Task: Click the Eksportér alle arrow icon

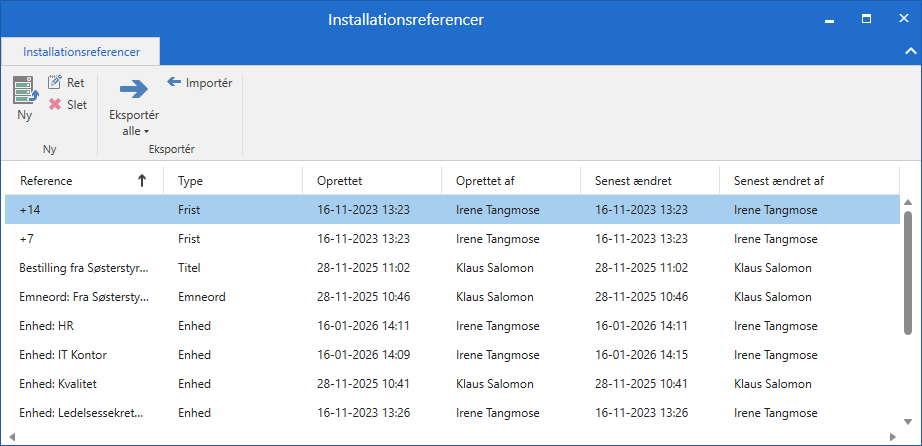Action: tap(133, 89)
